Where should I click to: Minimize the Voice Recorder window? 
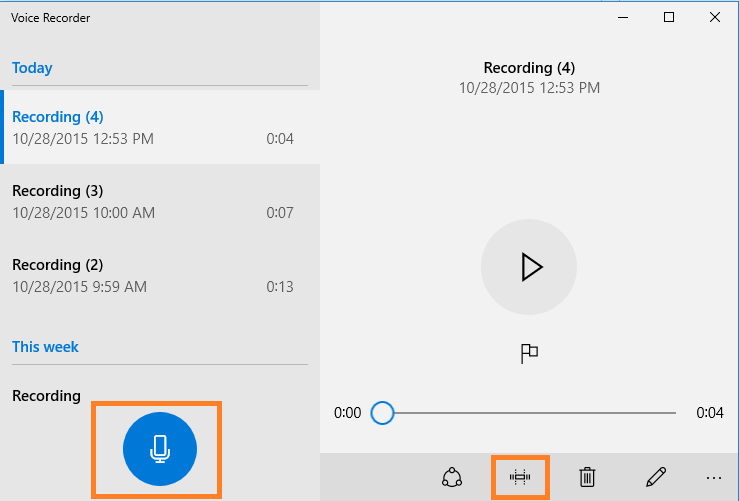point(623,17)
